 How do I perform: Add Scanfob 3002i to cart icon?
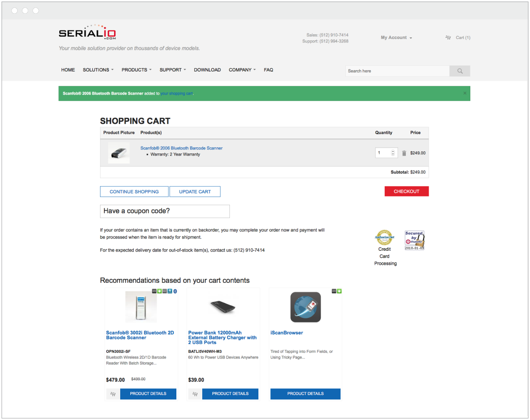[113, 394]
